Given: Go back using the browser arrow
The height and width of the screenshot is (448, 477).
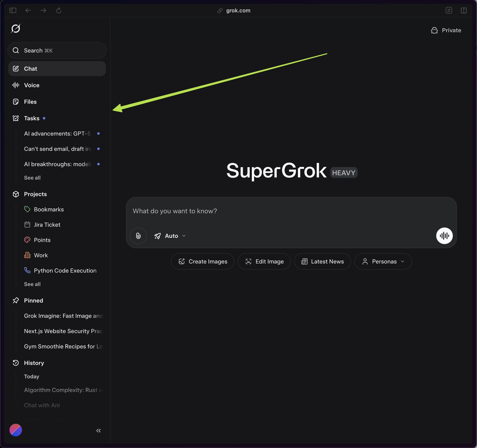Looking at the screenshot, I should [28, 10].
